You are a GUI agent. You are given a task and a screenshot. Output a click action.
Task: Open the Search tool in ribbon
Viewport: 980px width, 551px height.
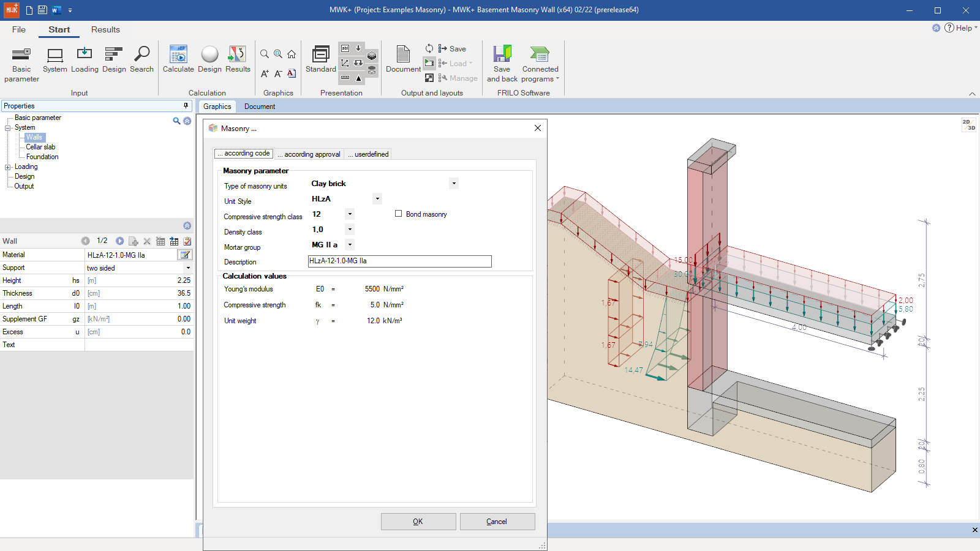pos(141,60)
